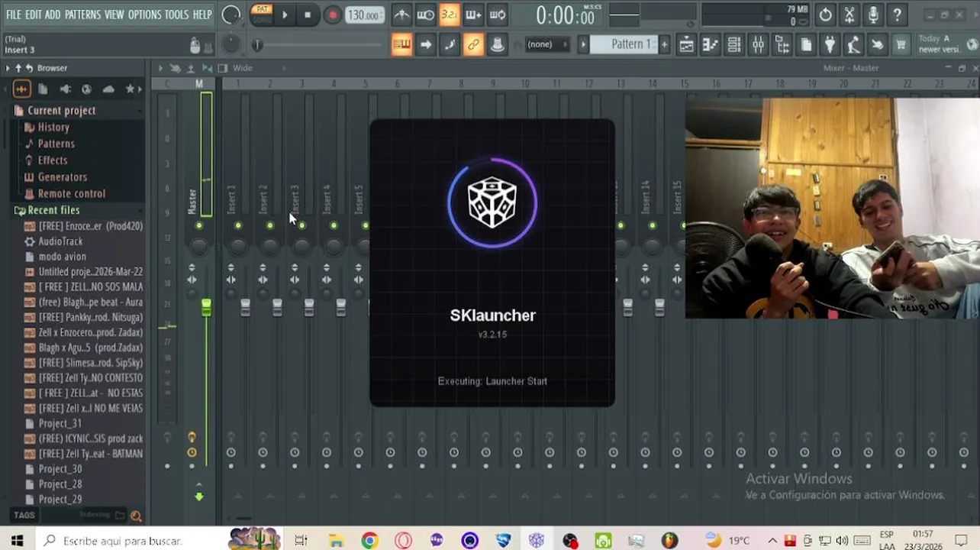This screenshot has height=550, width=980.
Task: Click the plugin picker plug icon
Action: 830,44
